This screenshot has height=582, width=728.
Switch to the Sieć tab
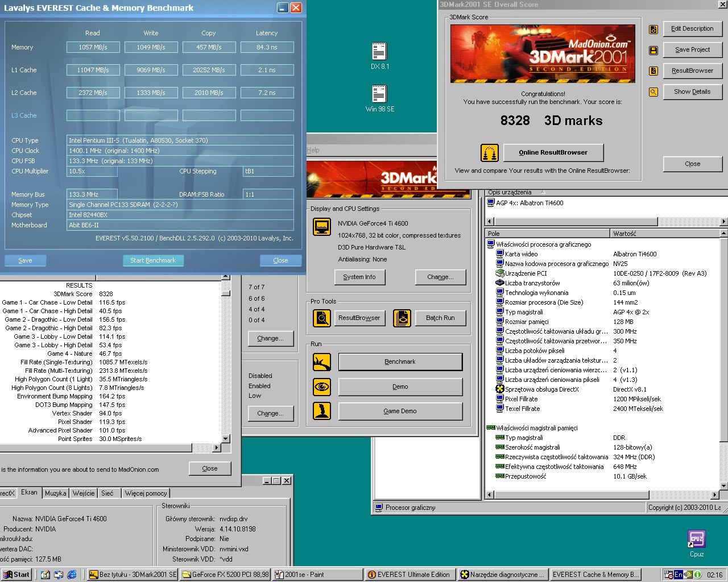(107, 493)
